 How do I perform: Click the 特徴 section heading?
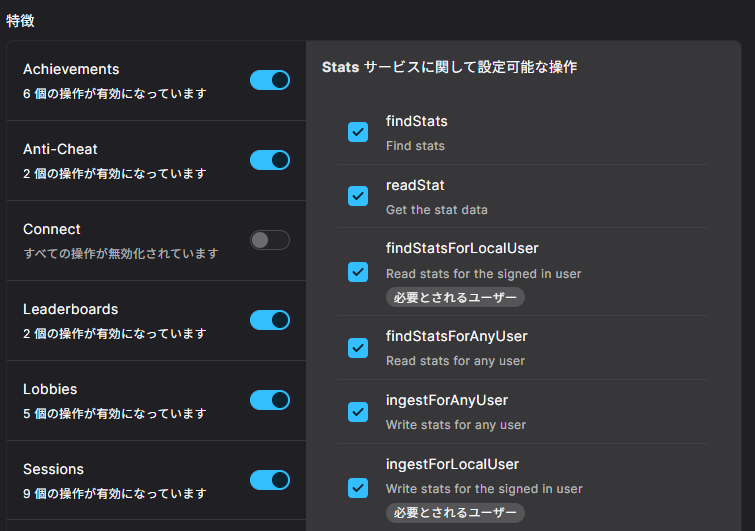pyautogui.click(x=20, y=21)
